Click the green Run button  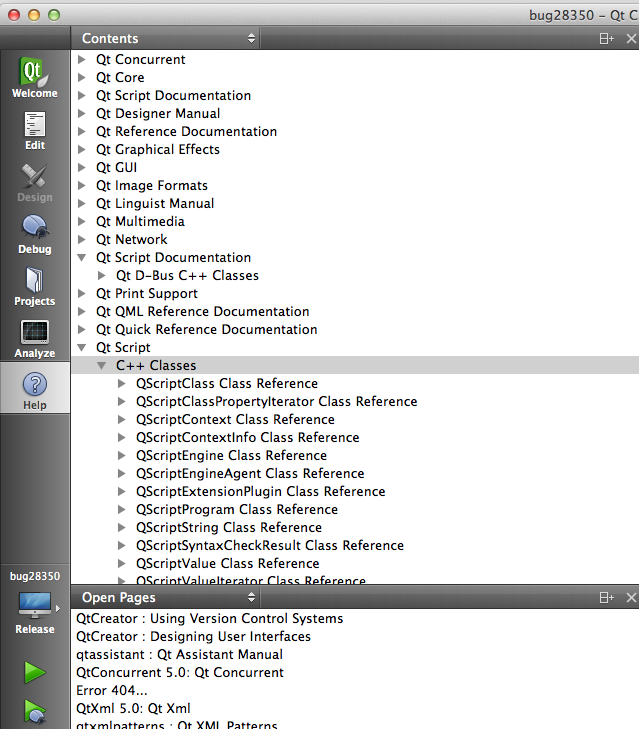click(x=35, y=672)
